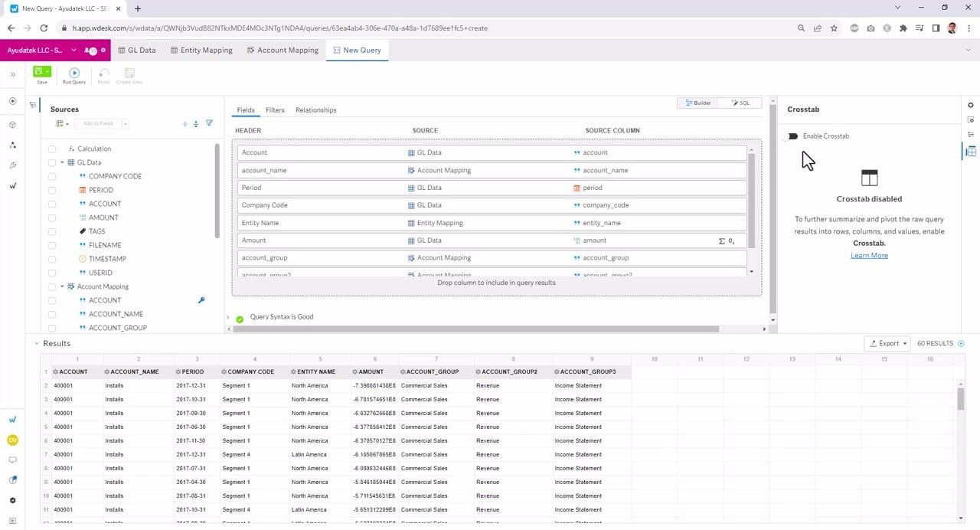Click the cube icon in left sidebar
980x530 pixels.
12,124
